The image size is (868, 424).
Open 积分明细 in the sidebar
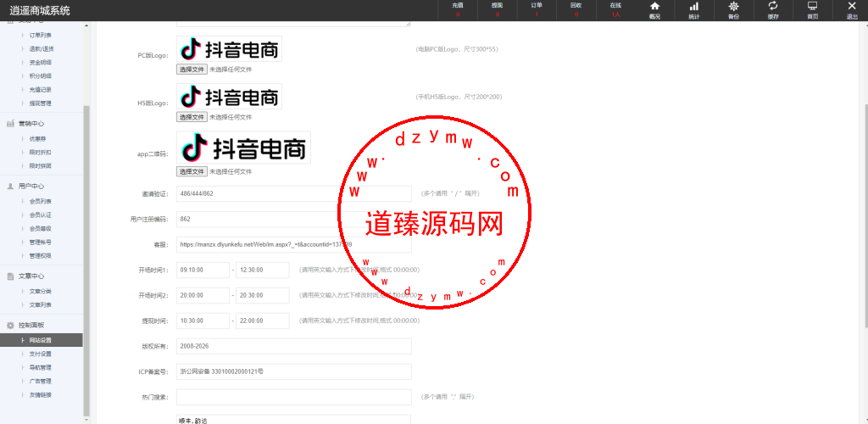click(x=41, y=75)
